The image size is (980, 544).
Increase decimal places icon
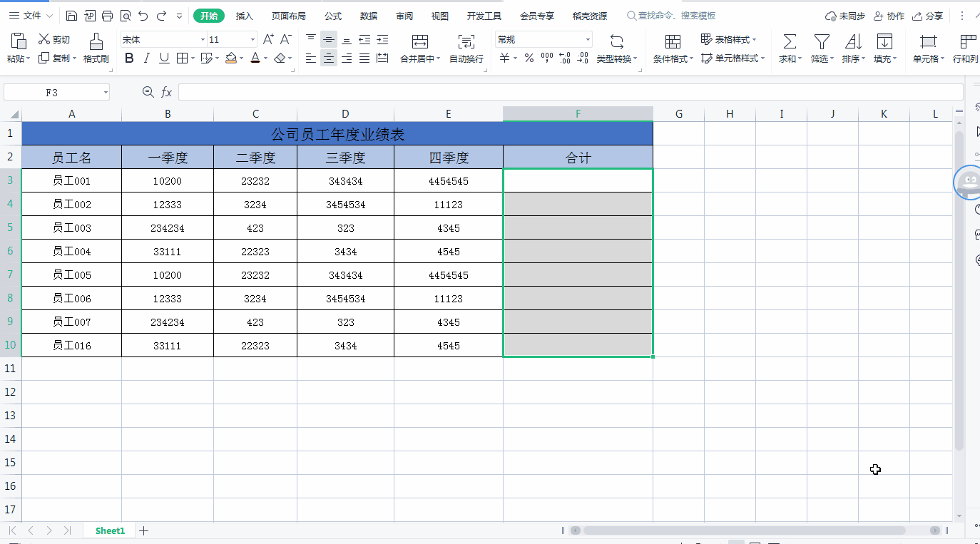click(565, 58)
